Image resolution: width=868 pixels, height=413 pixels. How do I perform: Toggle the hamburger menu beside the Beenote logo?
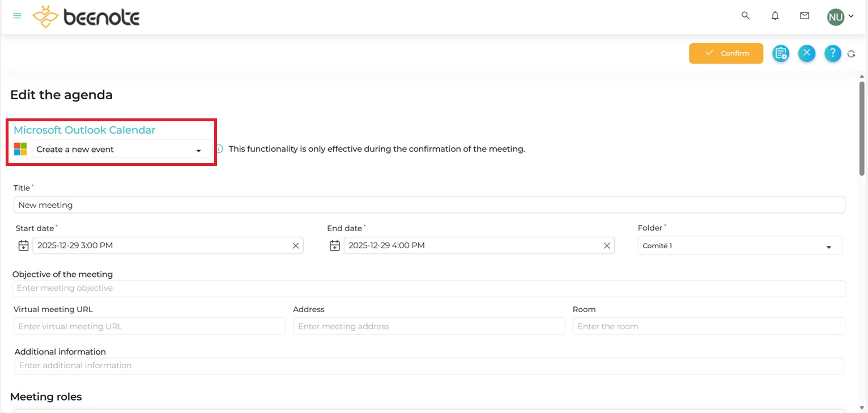17,15
